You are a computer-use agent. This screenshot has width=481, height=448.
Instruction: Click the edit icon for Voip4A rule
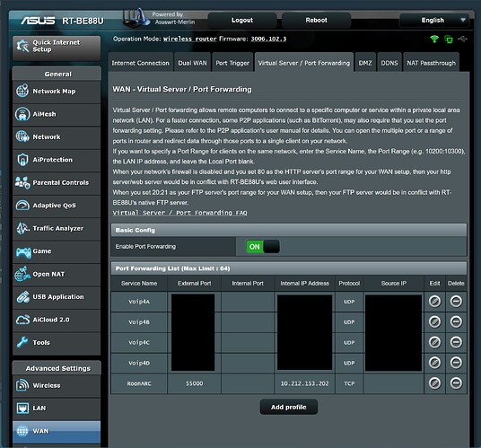coord(434,302)
